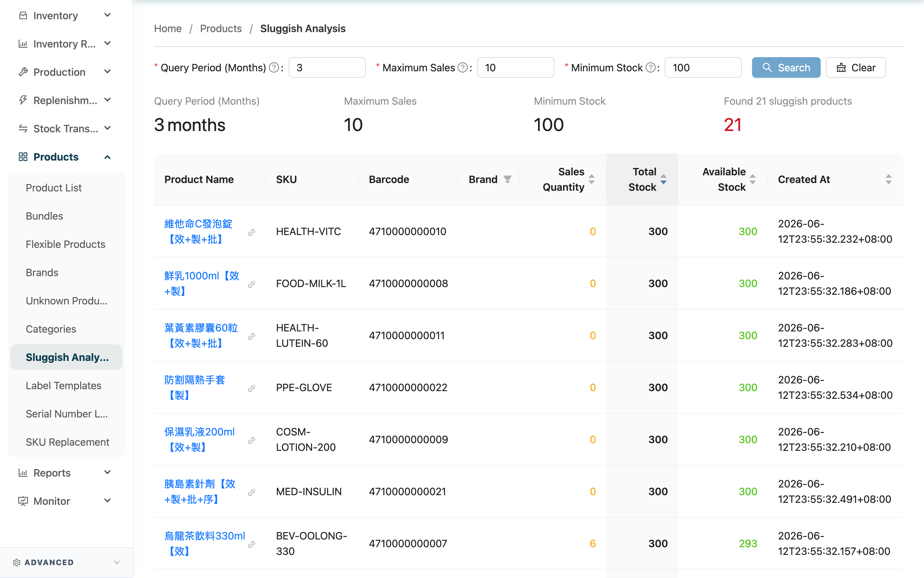Collapse the Products menu chevron

(x=108, y=157)
